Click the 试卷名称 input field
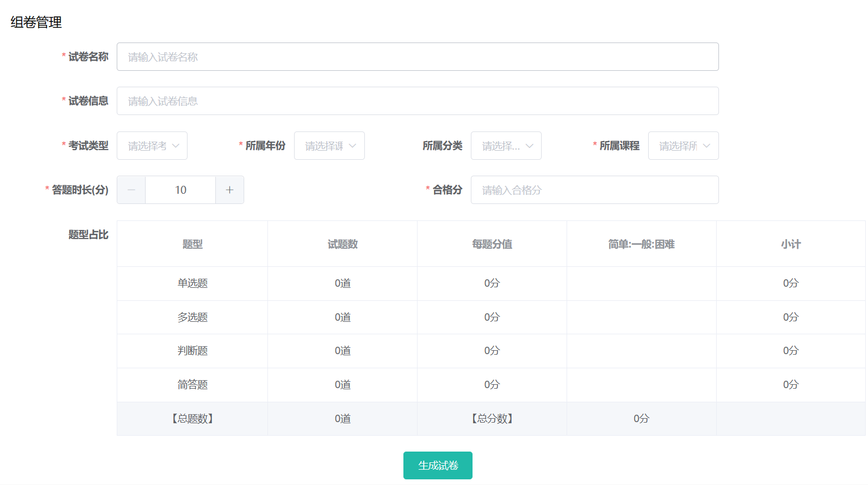The height and width of the screenshot is (485, 868). [x=418, y=57]
